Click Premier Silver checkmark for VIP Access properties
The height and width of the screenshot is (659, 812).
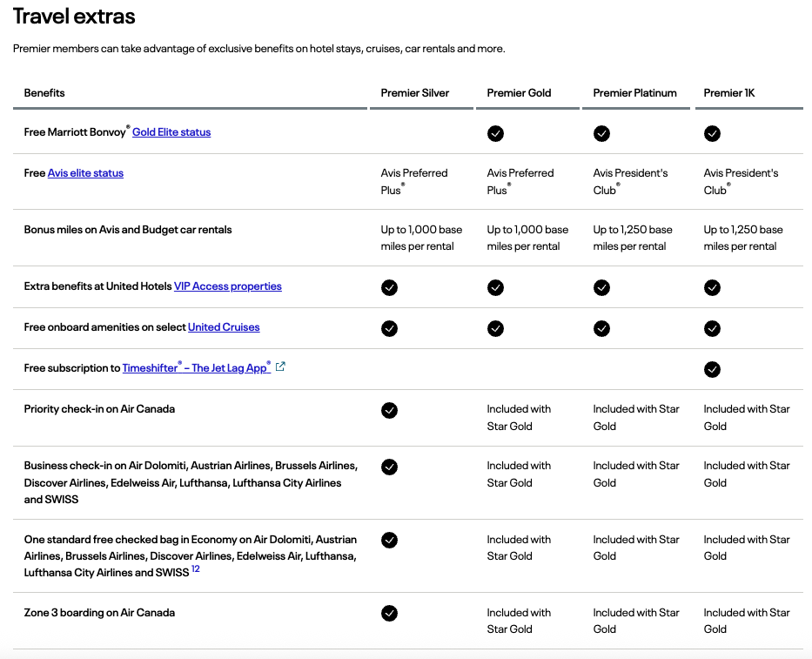click(389, 287)
